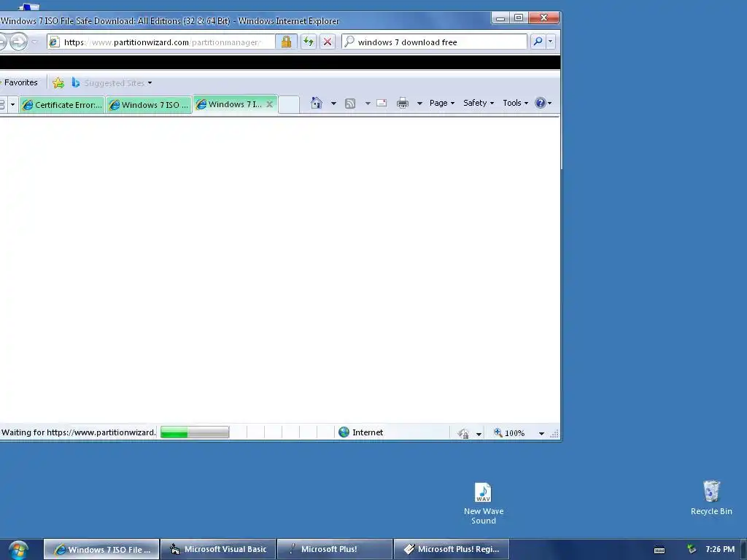Click the security lock icon in address bar
This screenshot has height=560, width=747.
286,42
